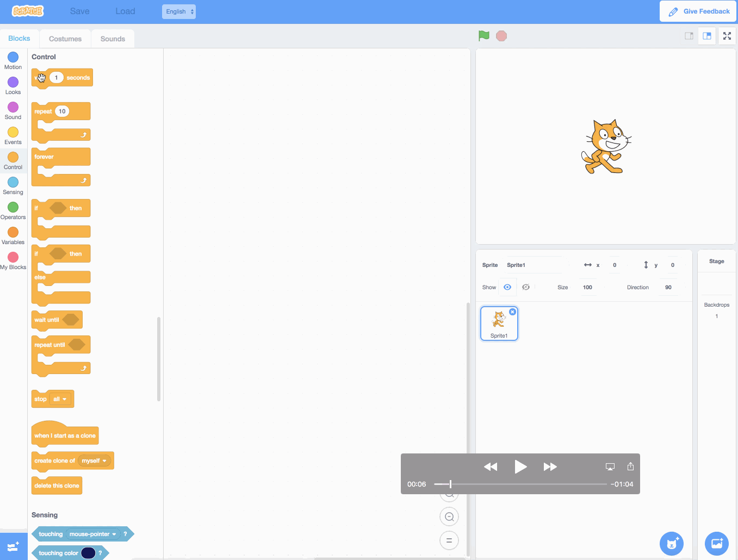Click the 'delete this clone' block
Viewport: 738px width, 560px height.
click(57, 486)
